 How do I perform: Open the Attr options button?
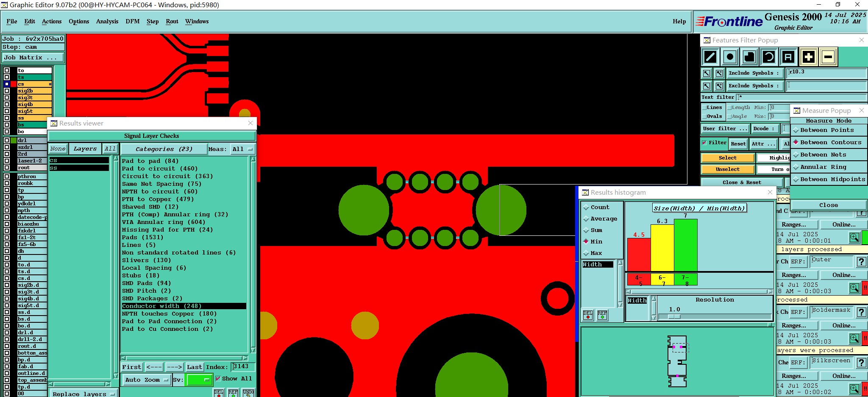[764, 144]
